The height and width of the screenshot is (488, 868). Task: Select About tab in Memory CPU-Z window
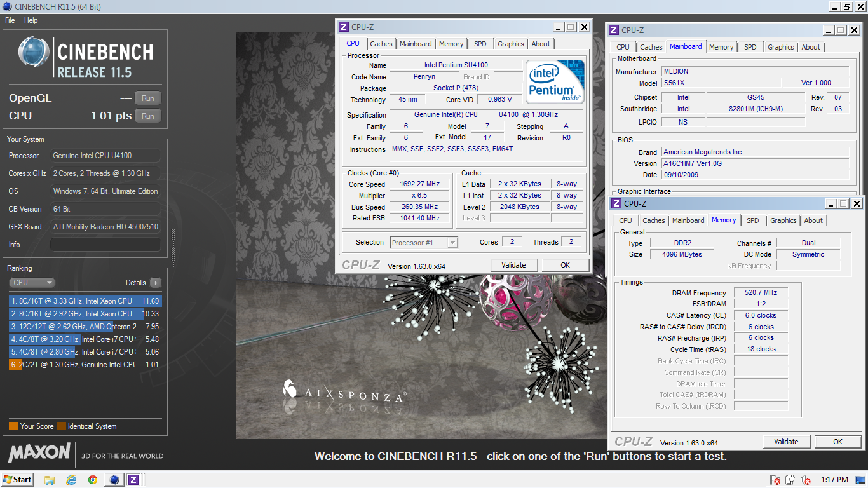pyautogui.click(x=813, y=220)
